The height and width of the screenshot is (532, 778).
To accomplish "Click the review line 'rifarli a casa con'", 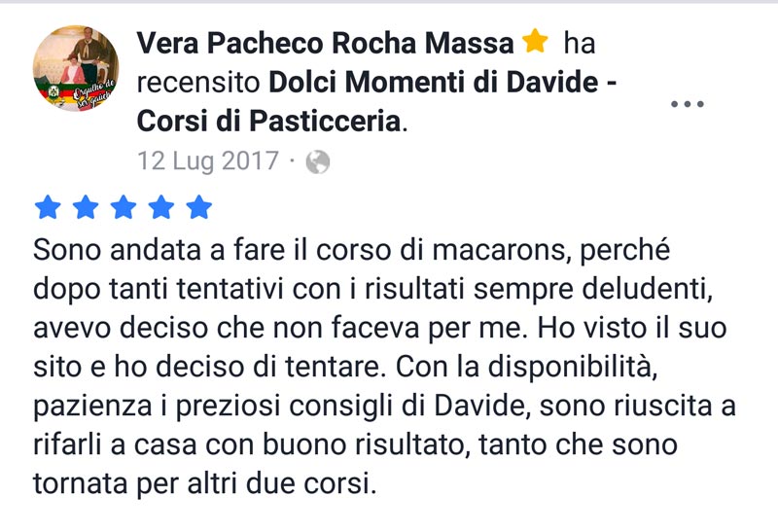I will (x=355, y=444).
